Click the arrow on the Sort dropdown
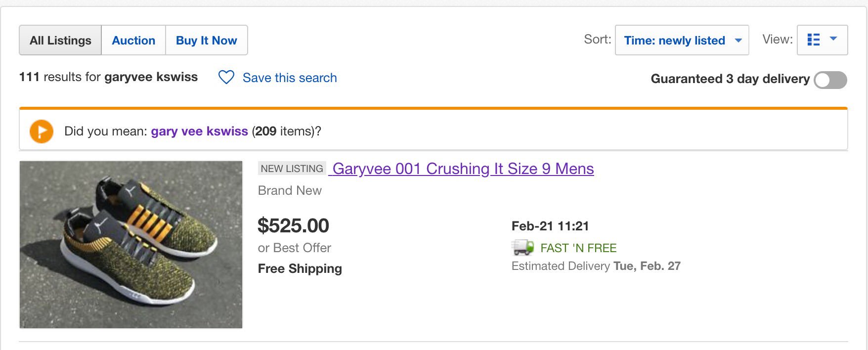Screen dimensions: 868x350 [x=738, y=41]
